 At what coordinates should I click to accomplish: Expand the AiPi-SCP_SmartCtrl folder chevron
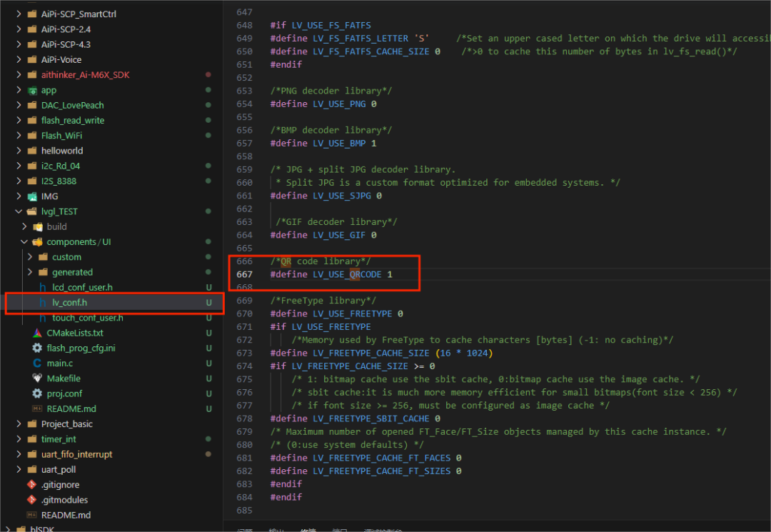tap(19, 14)
